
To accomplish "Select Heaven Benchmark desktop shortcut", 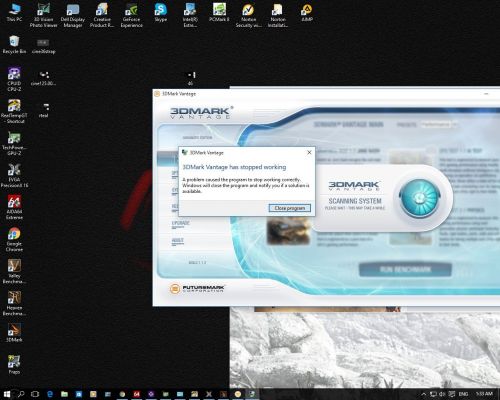I will (x=14, y=303).
